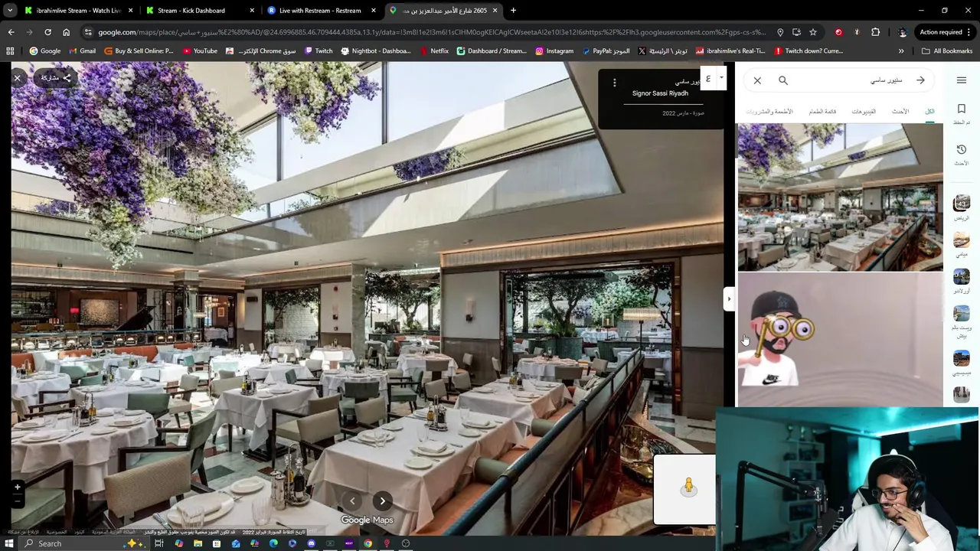Open the tab search dropdown in Chrome
Screen dimensions: 980x551
10,11
